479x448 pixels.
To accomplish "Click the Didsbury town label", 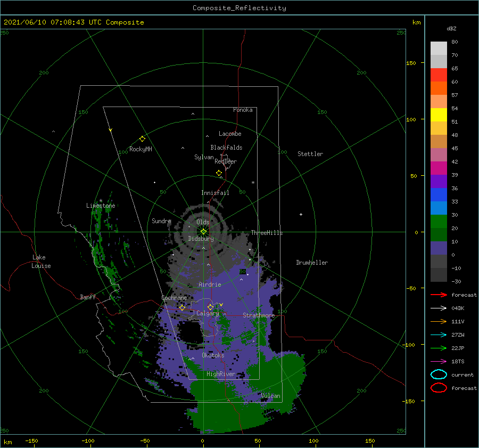I will tap(201, 239).
